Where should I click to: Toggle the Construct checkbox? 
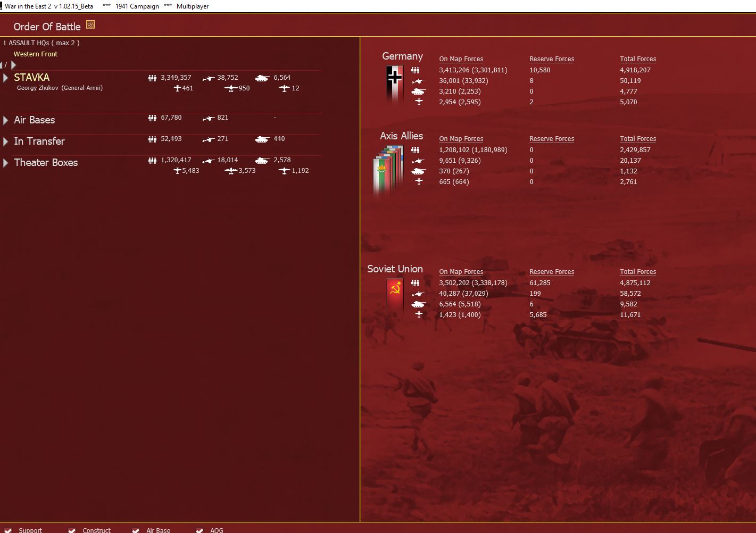coord(72,530)
